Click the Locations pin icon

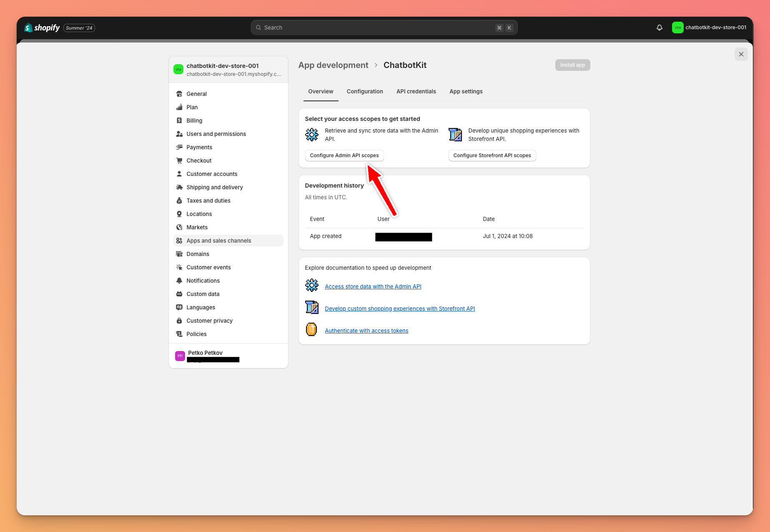179,214
